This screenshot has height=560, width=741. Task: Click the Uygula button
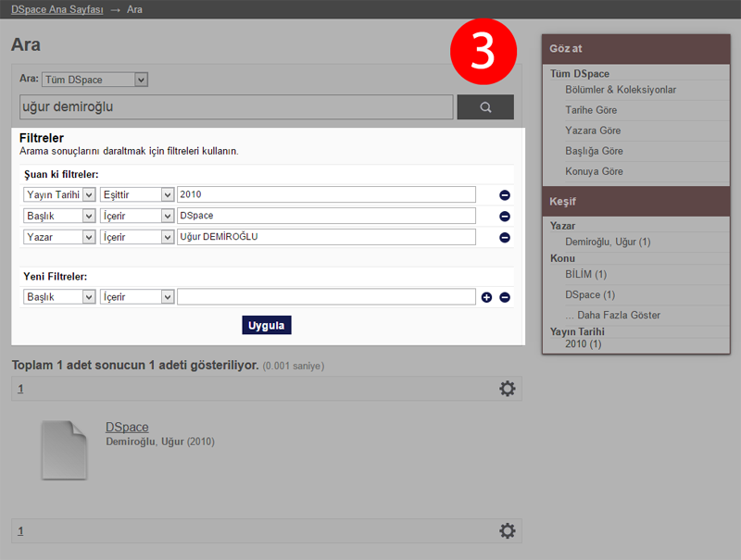[267, 325]
